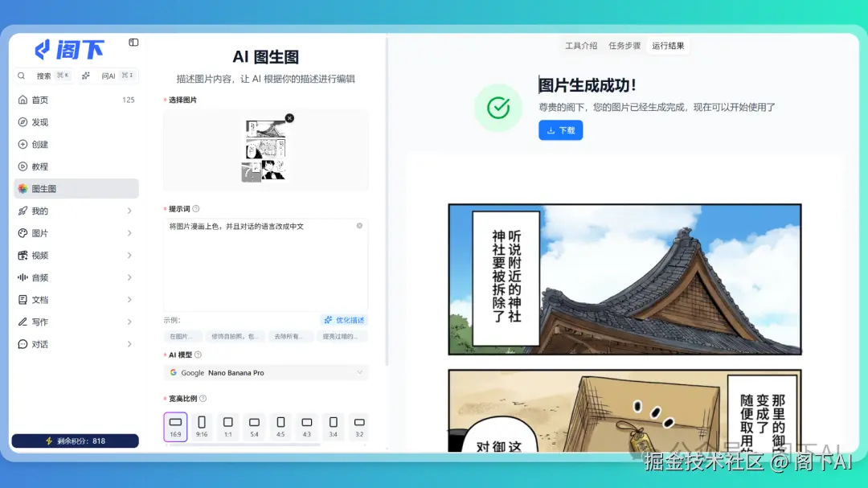
Task: Select the 创建 (Create) sidebar icon
Action: click(x=21, y=144)
